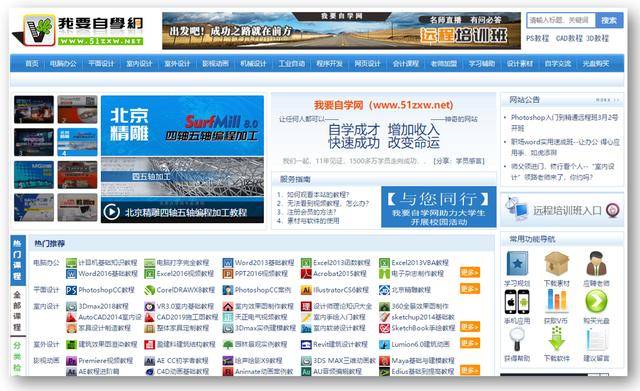This screenshot has height=391, width=640.
Task: Select the 全部课程 vertical tab
Action: click(x=17, y=311)
